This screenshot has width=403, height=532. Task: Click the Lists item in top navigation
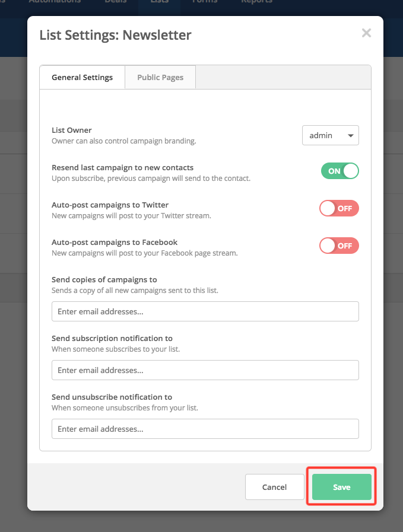click(x=159, y=2)
